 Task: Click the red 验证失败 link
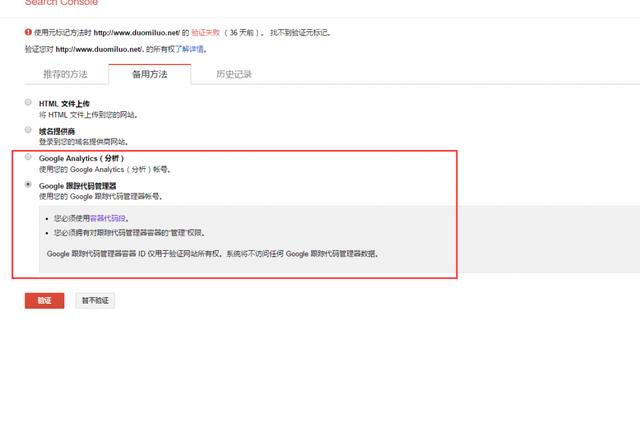(x=205, y=33)
